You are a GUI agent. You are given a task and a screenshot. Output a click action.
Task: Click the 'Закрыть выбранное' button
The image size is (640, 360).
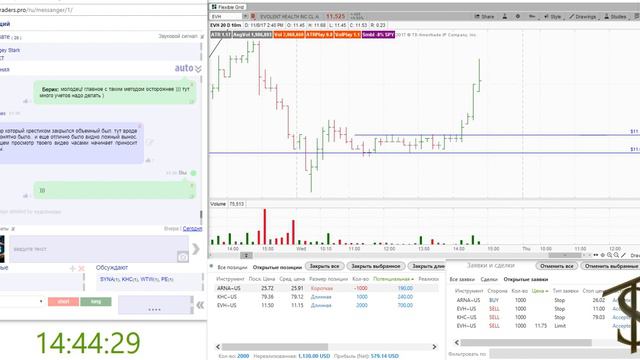pyautogui.click(x=376, y=266)
